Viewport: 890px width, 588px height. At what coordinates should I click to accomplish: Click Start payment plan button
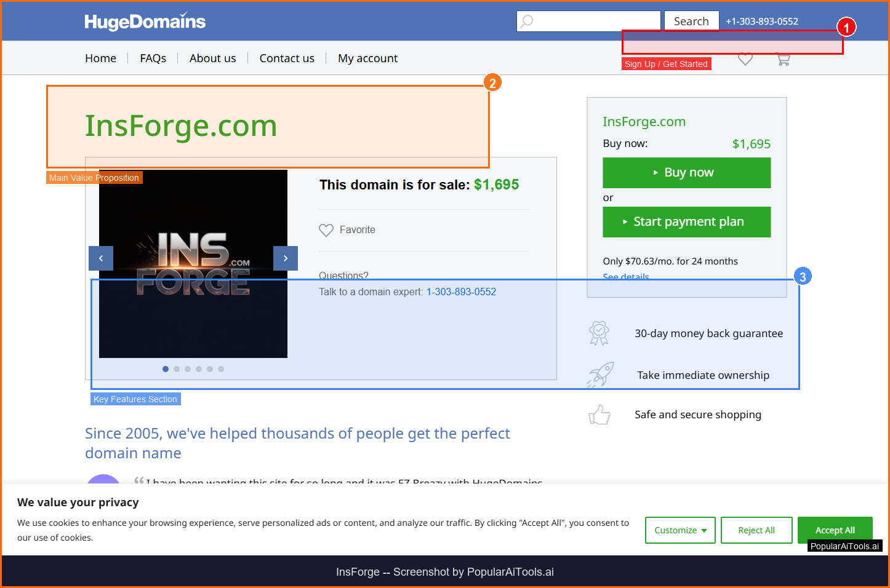coord(686,222)
